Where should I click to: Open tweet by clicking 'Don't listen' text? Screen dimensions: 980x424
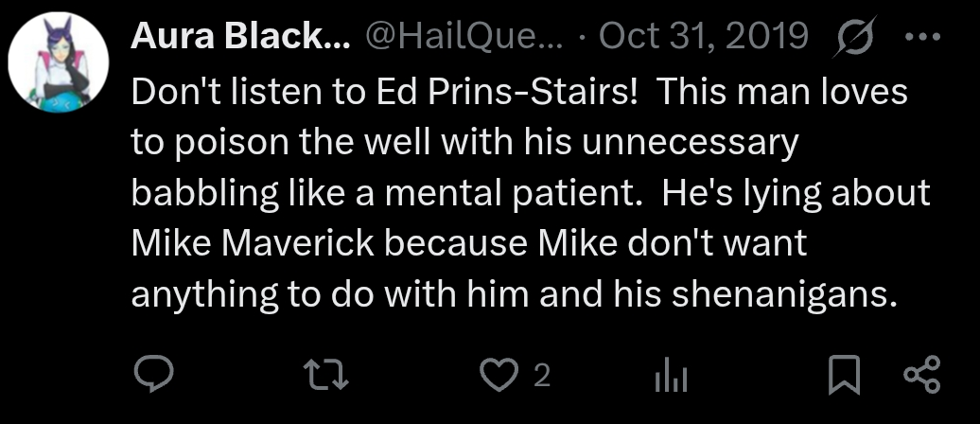203,92
